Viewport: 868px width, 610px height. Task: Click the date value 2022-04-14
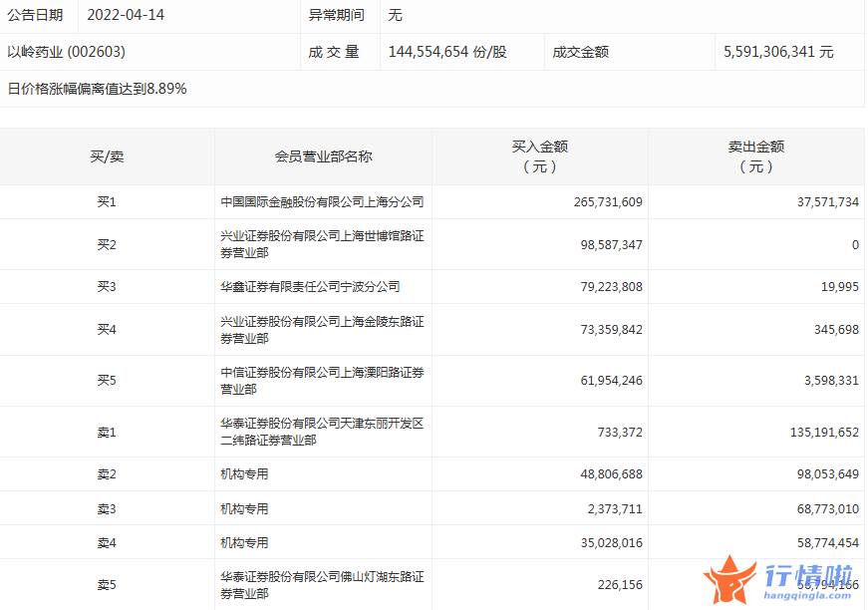click(126, 15)
